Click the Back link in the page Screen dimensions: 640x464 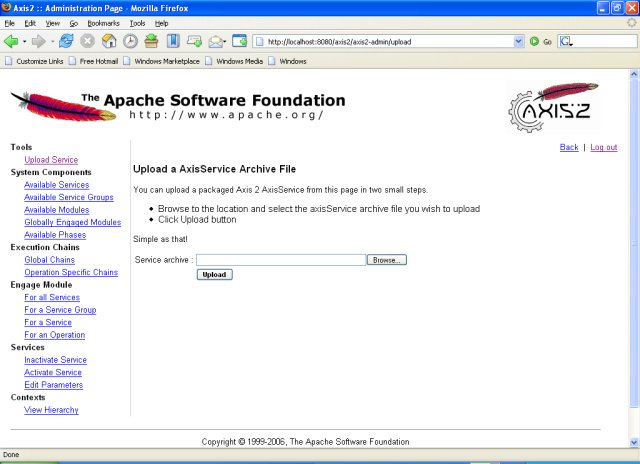click(x=569, y=147)
